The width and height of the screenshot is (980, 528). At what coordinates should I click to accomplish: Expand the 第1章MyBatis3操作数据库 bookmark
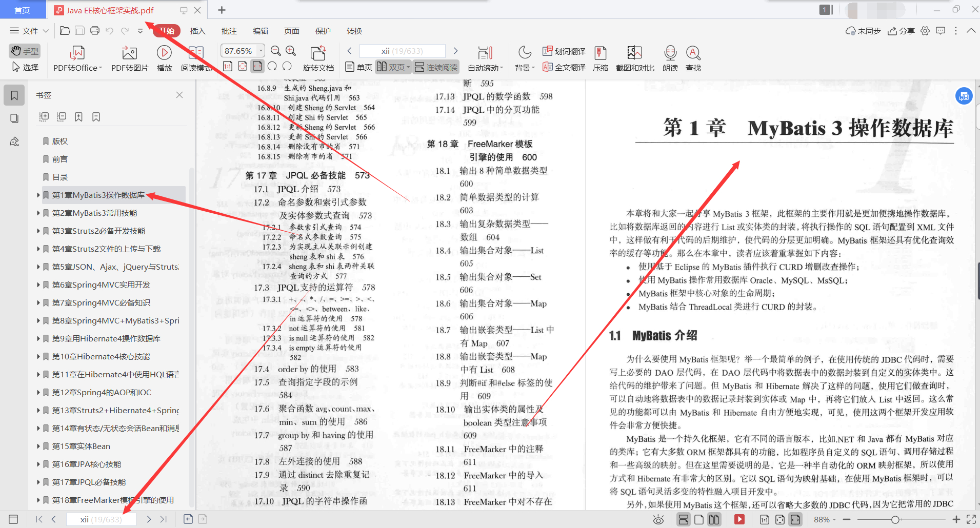coord(38,195)
